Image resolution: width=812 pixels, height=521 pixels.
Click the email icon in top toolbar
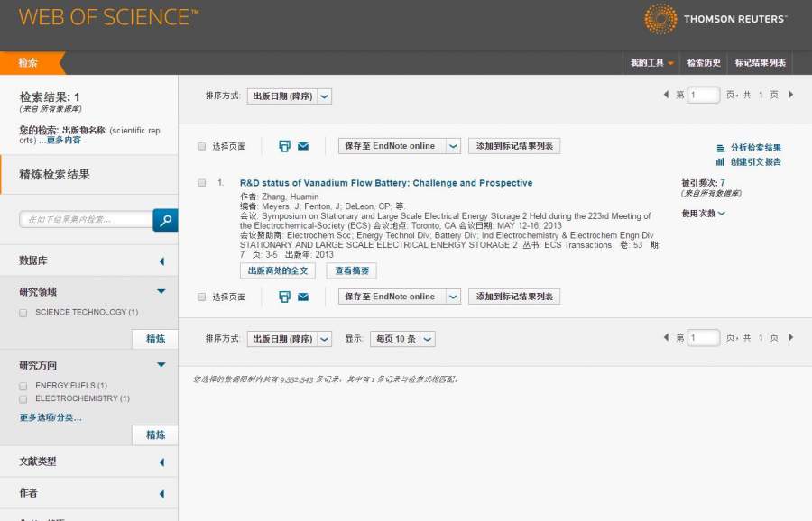[303, 146]
